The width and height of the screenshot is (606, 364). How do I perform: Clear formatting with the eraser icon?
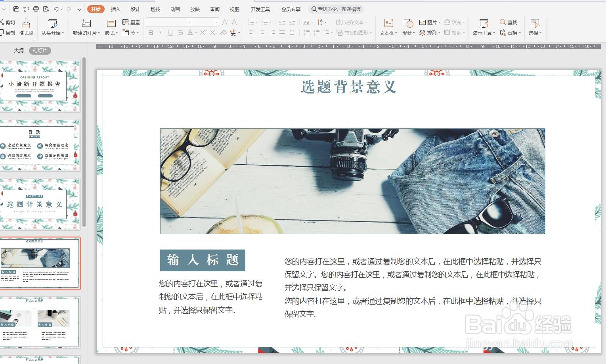click(x=224, y=32)
